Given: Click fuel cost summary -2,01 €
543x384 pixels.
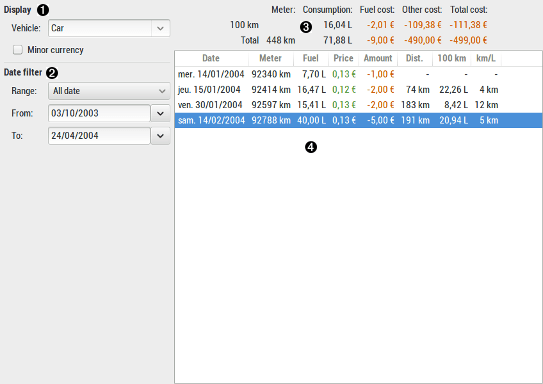Looking at the screenshot, I should point(381,25).
